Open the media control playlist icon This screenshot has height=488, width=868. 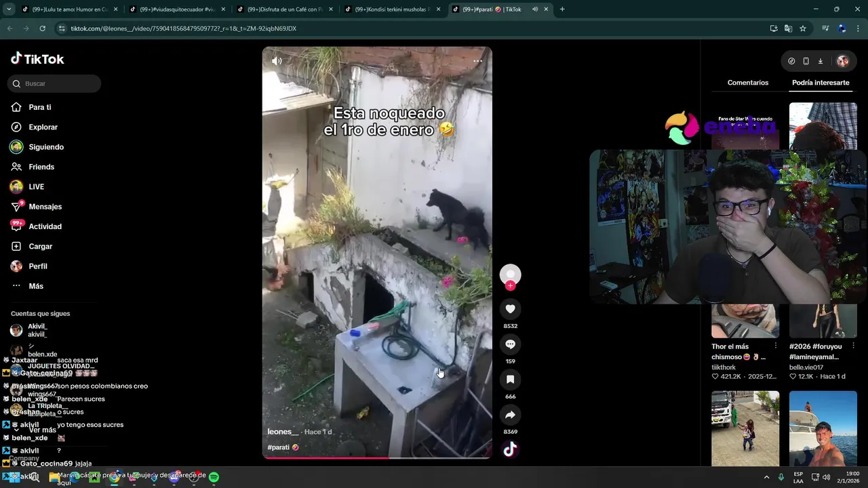click(825, 28)
